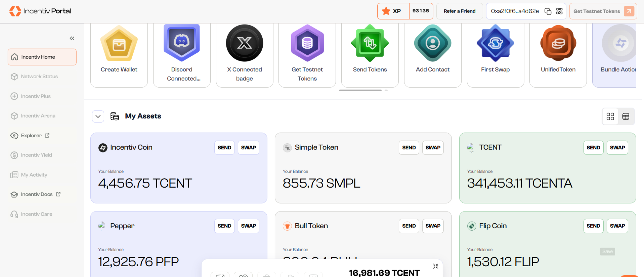Click the UnifiedToken badge icon

(x=558, y=43)
